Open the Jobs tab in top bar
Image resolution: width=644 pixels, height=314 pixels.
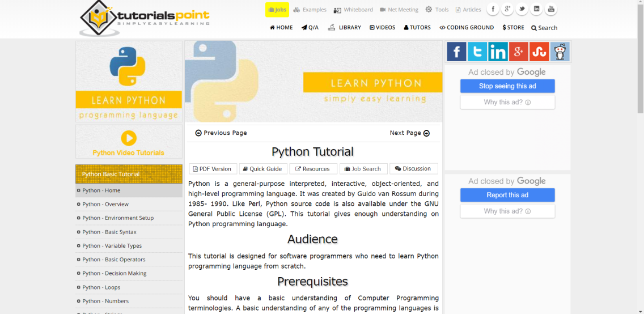click(277, 10)
